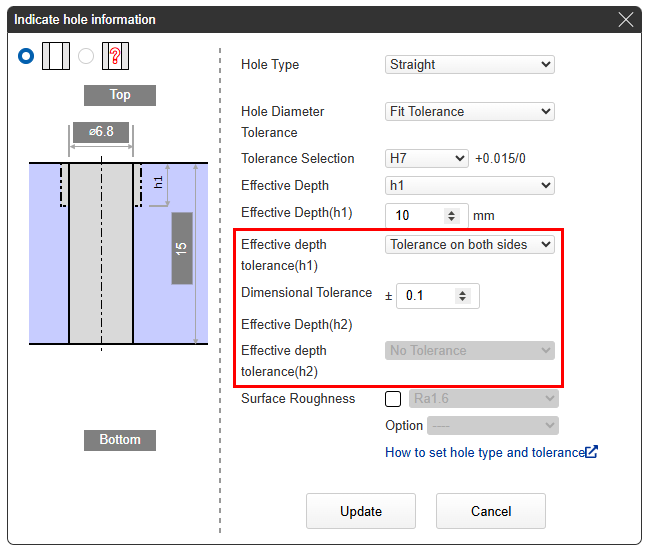Click the hole icon with question mark
The image size is (652, 550).
point(117,56)
